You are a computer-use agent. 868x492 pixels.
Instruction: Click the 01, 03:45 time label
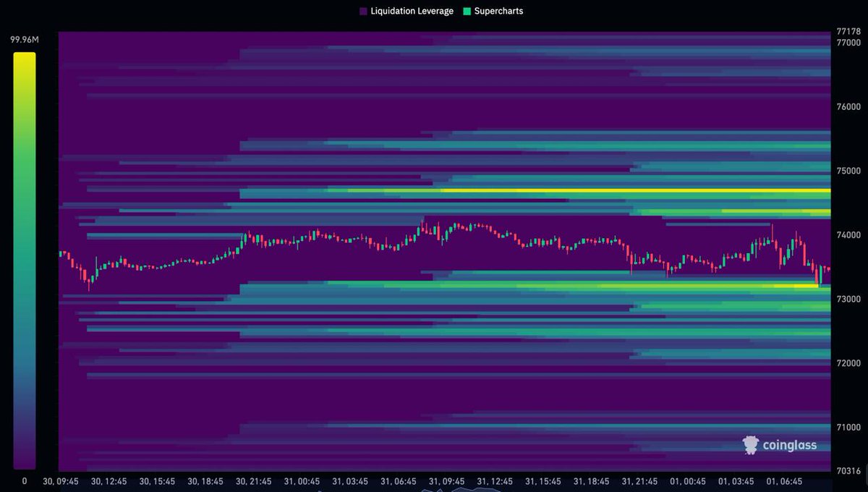pos(737,481)
